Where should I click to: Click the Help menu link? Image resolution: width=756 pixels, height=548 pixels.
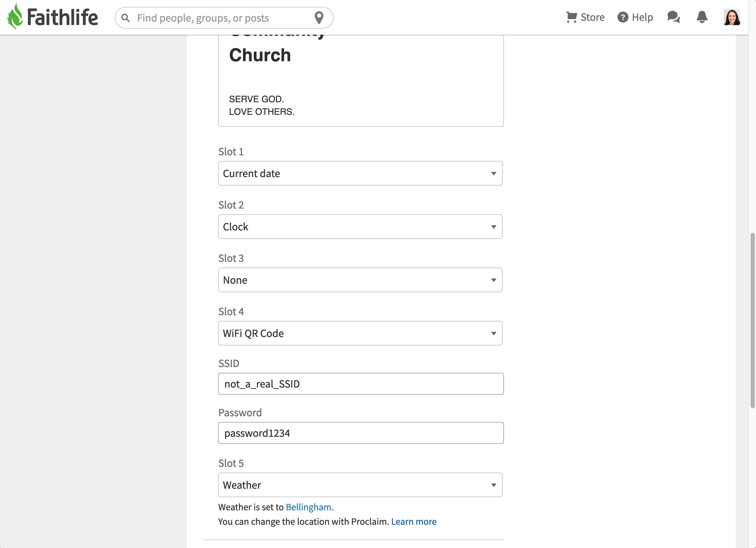642,17
